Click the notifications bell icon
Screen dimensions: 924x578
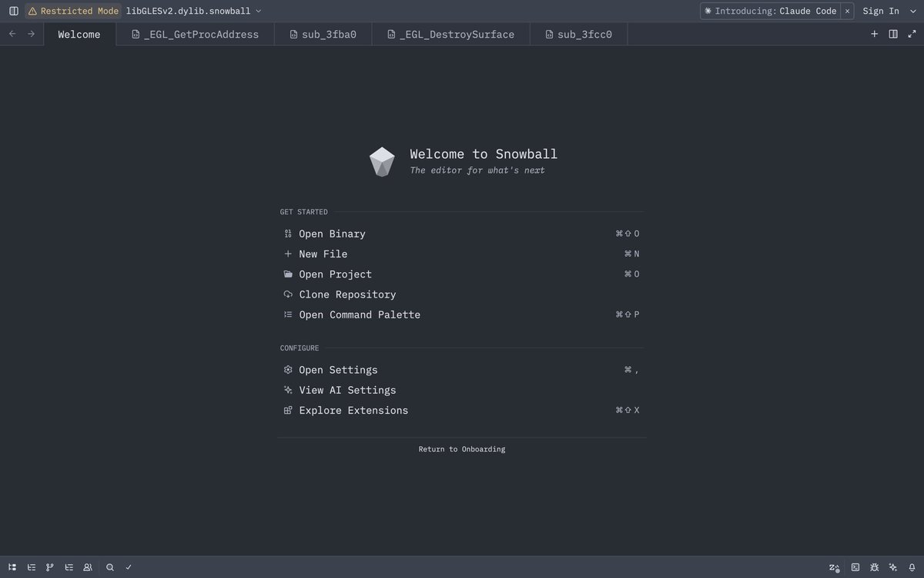pyautogui.click(x=912, y=567)
